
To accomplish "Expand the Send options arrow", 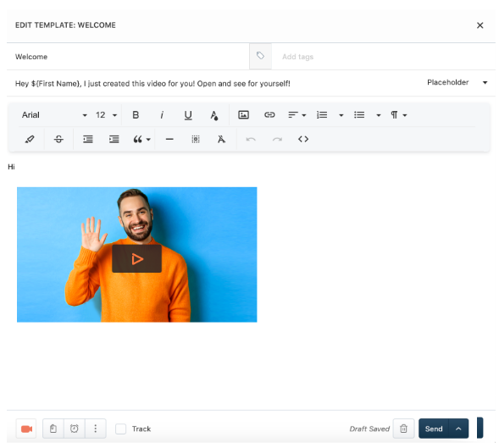I will [458, 429].
